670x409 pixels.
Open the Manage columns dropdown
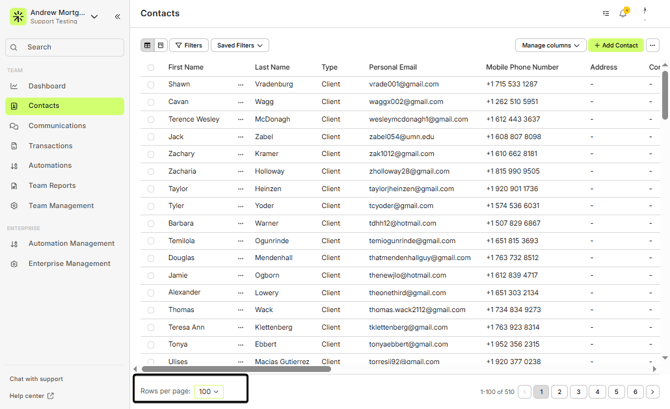tap(550, 45)
